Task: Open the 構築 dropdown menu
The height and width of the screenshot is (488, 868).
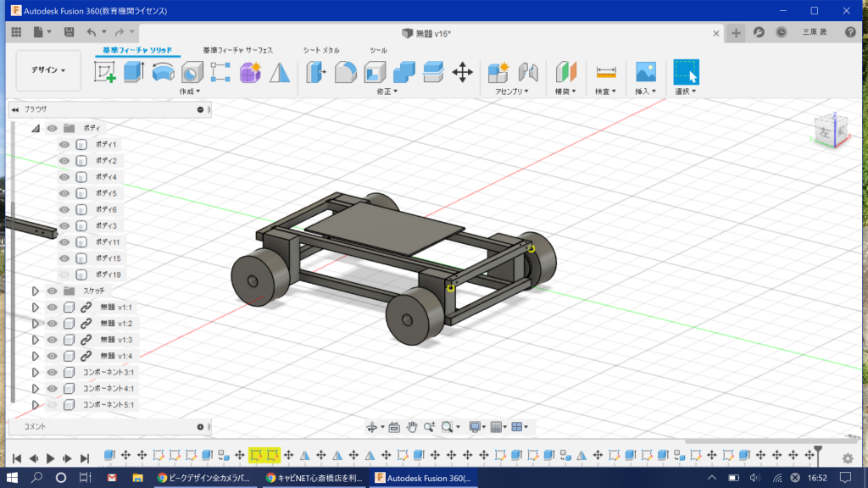Action: [x=565, y=91]
